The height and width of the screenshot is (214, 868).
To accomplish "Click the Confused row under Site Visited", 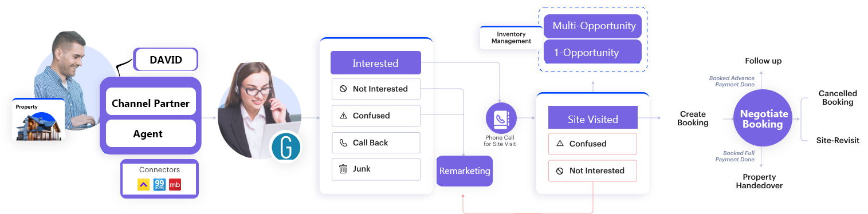I will tap(592, 144).
